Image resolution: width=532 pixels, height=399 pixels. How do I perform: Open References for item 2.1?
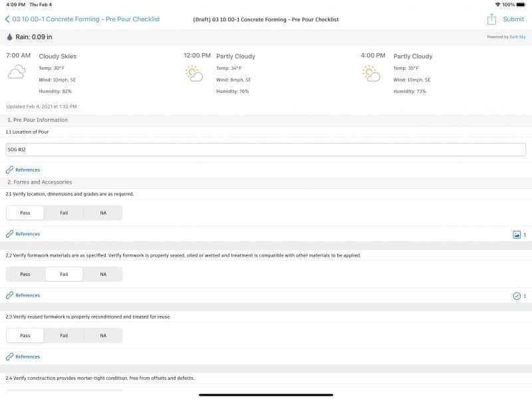(27, 234)
